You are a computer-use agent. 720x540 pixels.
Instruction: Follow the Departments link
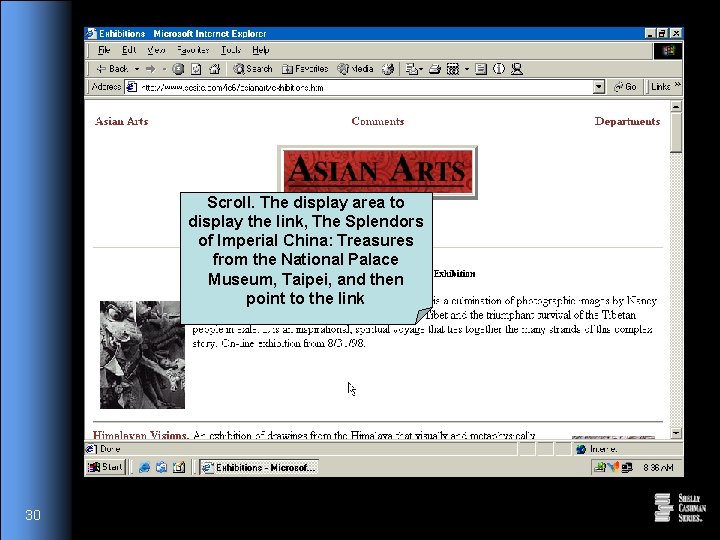pyautogui.click(x=627, y=121)
